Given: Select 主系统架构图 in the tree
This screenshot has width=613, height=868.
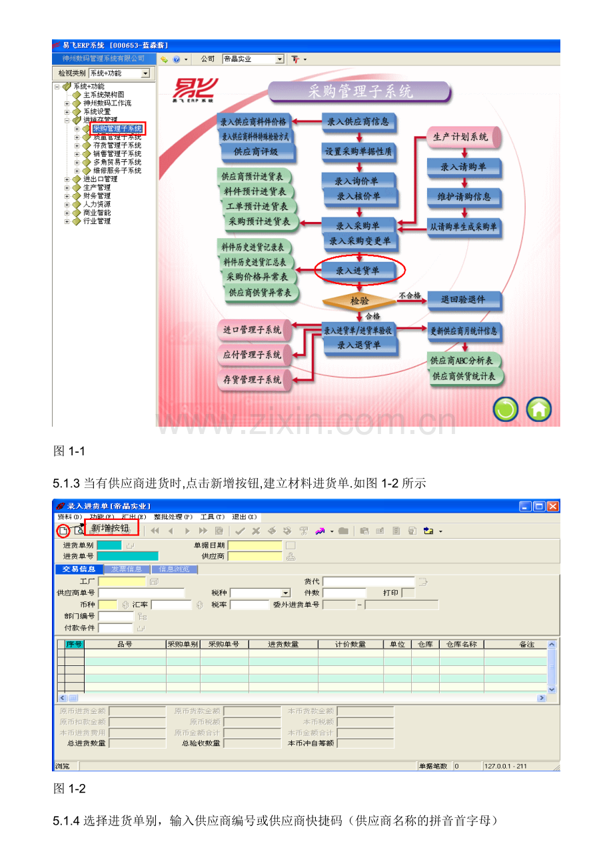Looking at the screenshot, I should (104, 95).
